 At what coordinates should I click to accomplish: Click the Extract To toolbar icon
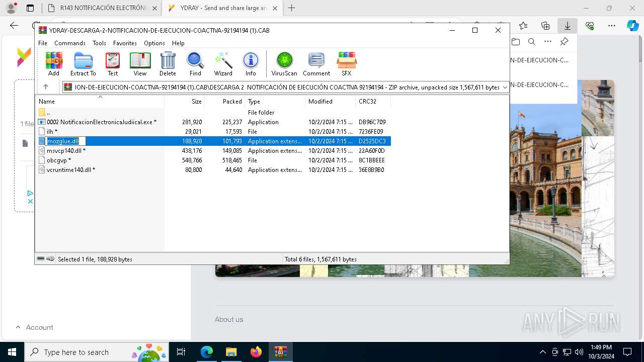(83, 64)
